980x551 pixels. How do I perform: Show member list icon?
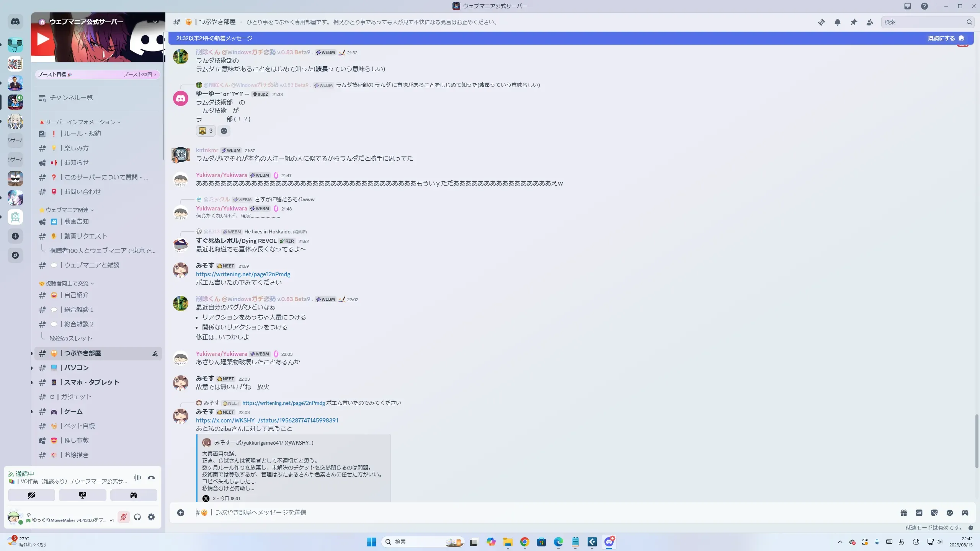click(870, 22)
